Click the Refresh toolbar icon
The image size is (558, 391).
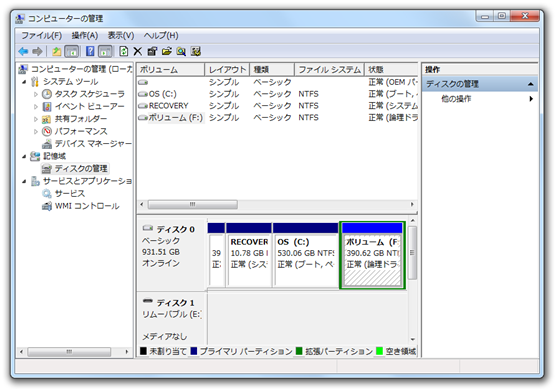click(x=123, y=52)
